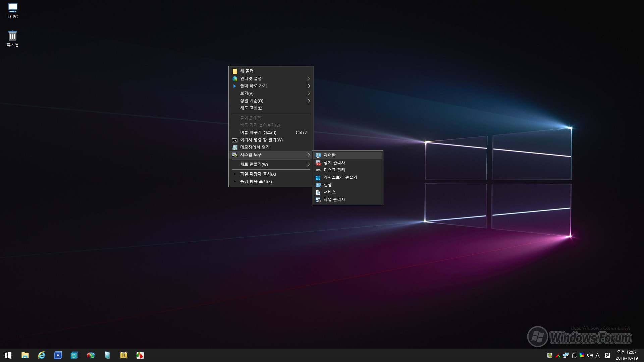Screen dimensions: 644x362
Task: Open 서비스 from the submenu
Action: 347,192
